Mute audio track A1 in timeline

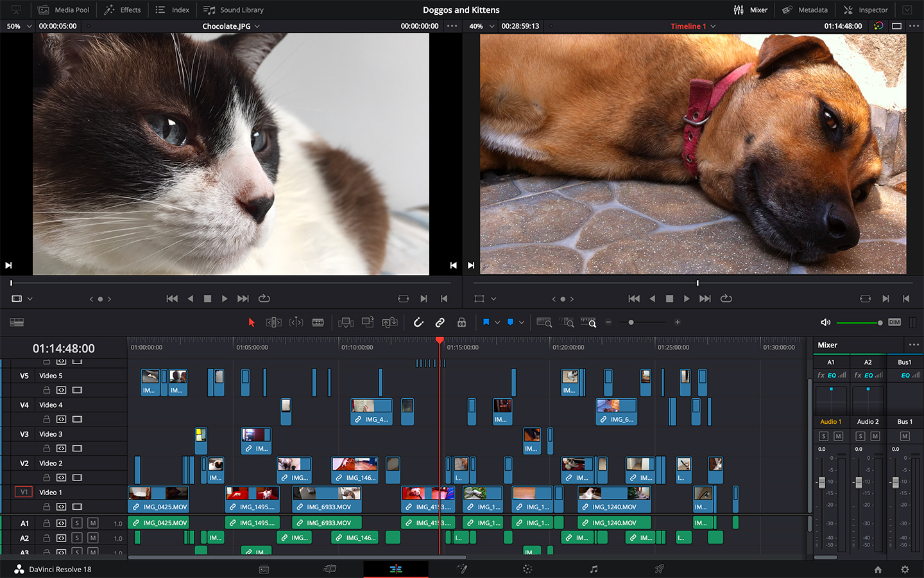point(93,523)
